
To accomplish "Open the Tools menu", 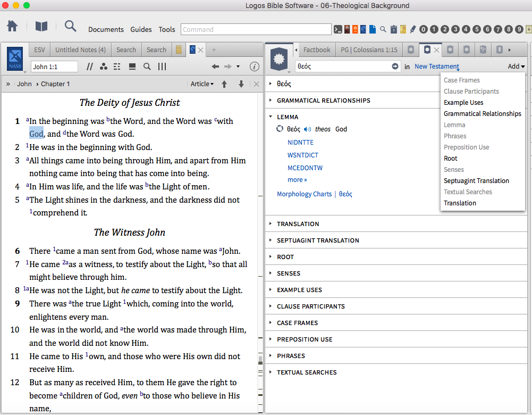I will 166,30.
